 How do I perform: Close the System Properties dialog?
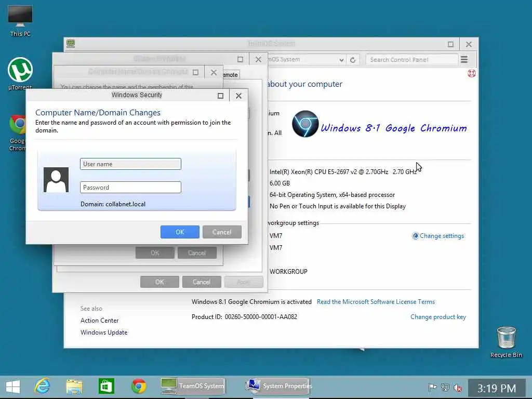coord(258,59)
